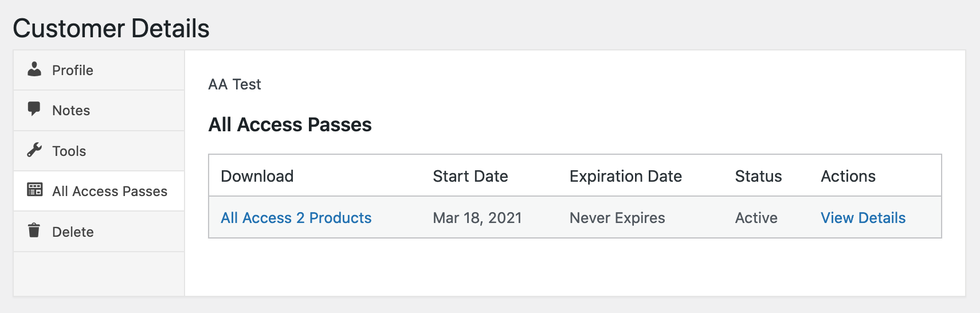The width and height of the screenshot is (980, 313).
Task: Click the Mar 18, 2021 start date cell
Action: tap(477, 218)
